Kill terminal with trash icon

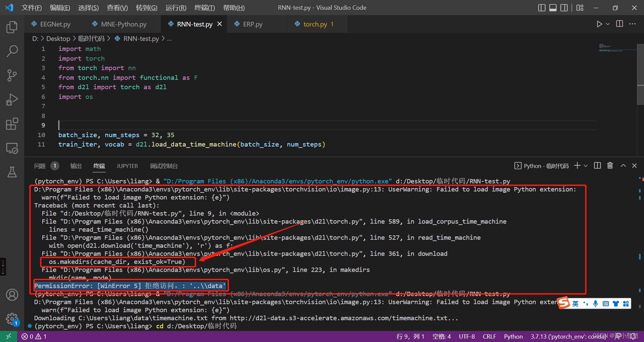pos(610,165)
